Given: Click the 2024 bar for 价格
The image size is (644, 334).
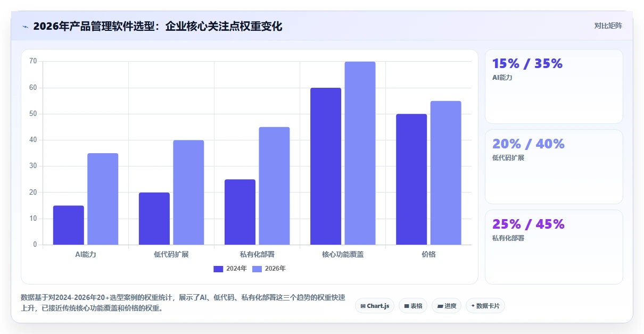Looking at the screenshot, I should (411, 179).
